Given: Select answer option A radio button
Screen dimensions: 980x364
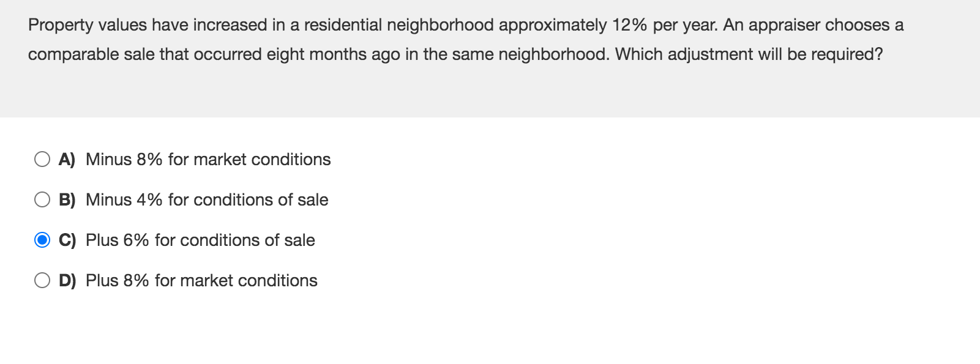Looking at the screenshot, I should (42, 160).
